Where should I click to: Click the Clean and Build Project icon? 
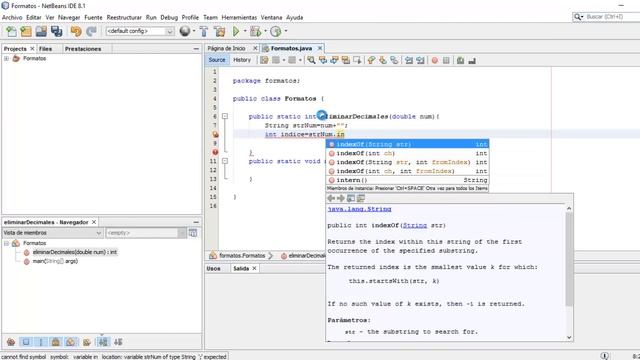tap(220, 31)
